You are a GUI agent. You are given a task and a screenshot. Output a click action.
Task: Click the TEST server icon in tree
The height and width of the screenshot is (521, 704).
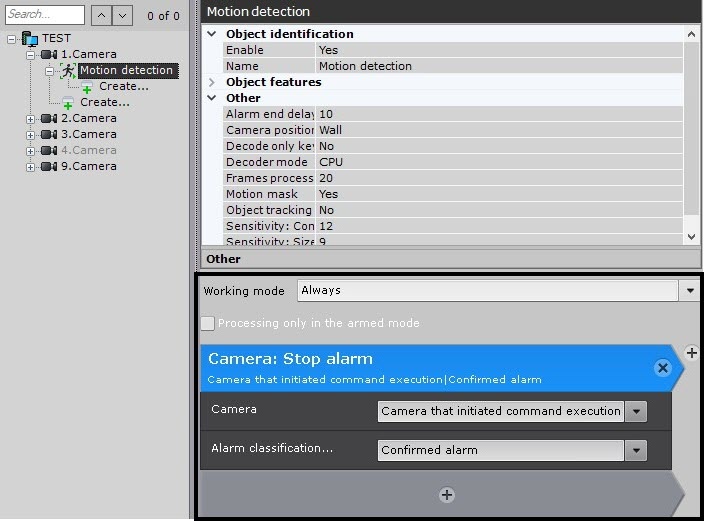click(x=29, y=39)
